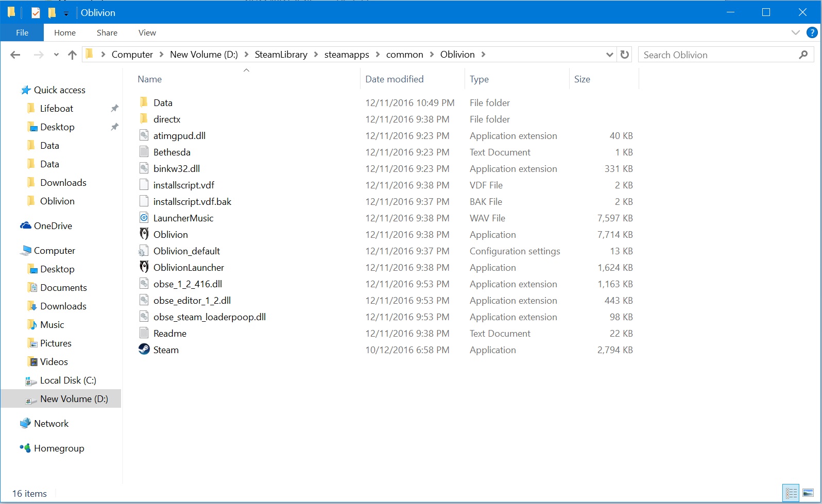The height and width of the screenshot is (504, 822).
Task: Select the obse_editor_1_2.dll file name
Action: (x=192, y=300)
